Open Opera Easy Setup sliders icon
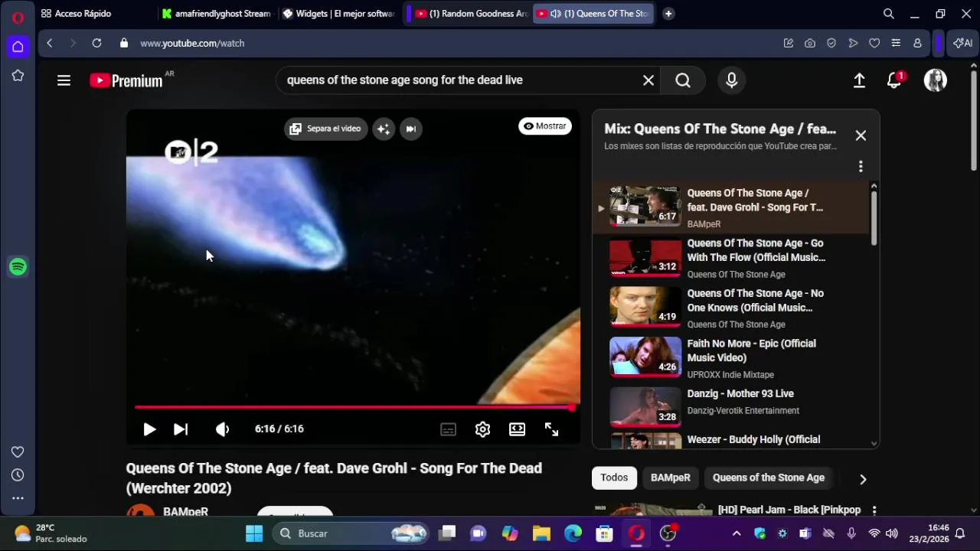Screen dimensions: 980x551 point(896,44)
